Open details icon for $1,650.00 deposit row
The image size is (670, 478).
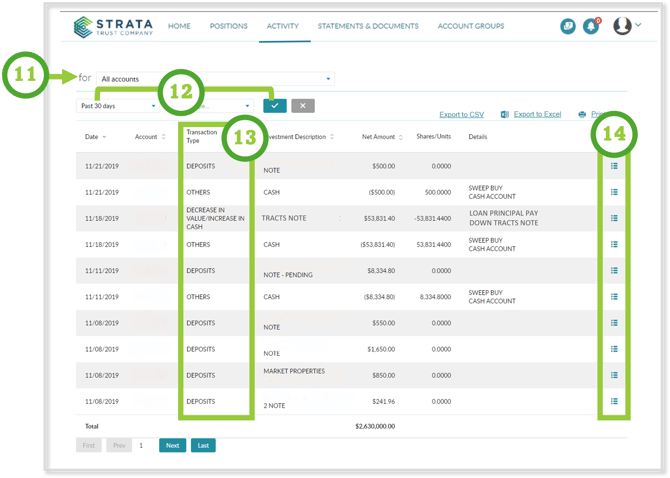click(x=614, y=349)
